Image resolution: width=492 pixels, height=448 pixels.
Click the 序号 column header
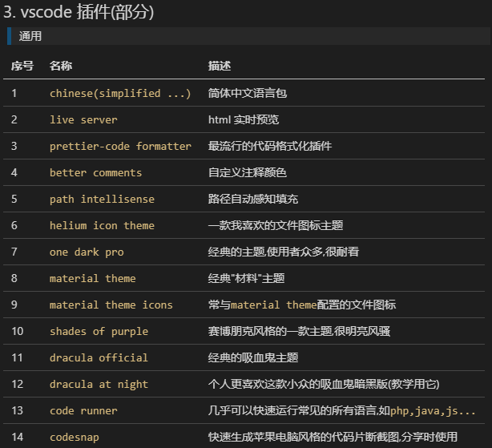point(22,66)
